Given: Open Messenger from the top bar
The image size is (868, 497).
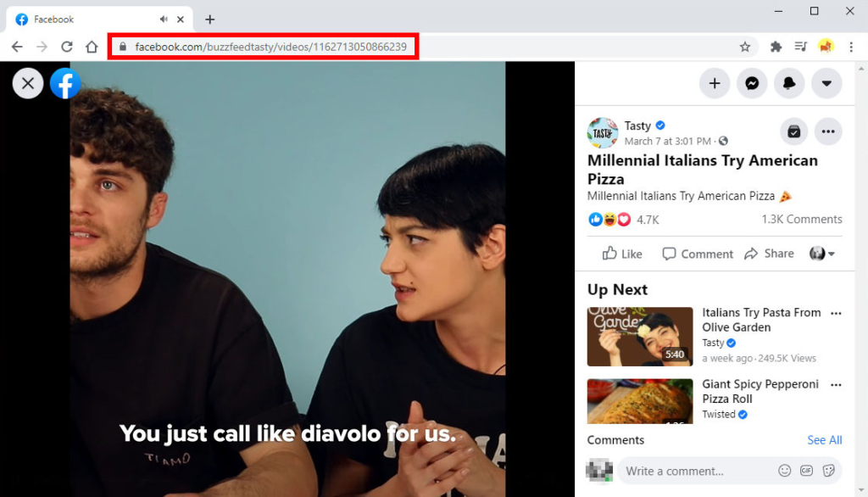Looking at the screenshot, I should coord(752,83).
